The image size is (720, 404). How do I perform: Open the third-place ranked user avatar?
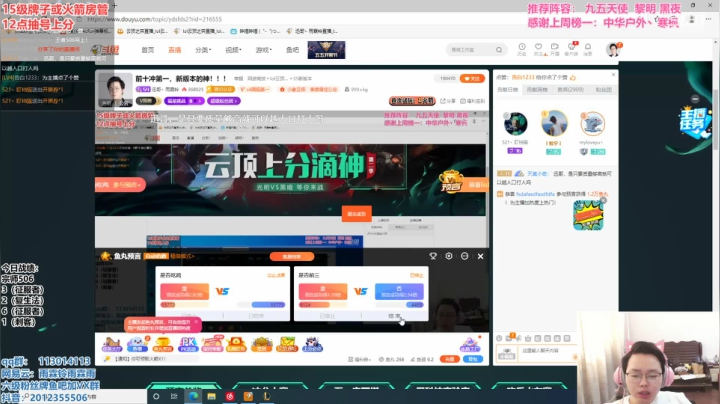592,124
